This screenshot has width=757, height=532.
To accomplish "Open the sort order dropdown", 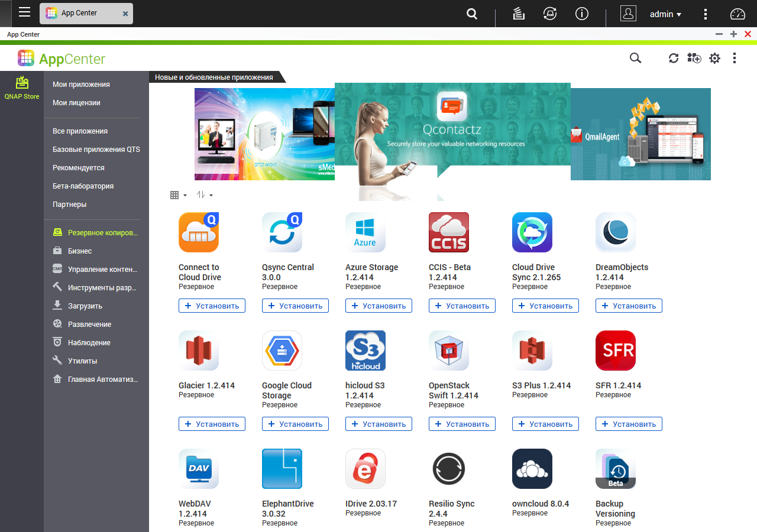I will (205, 195).
